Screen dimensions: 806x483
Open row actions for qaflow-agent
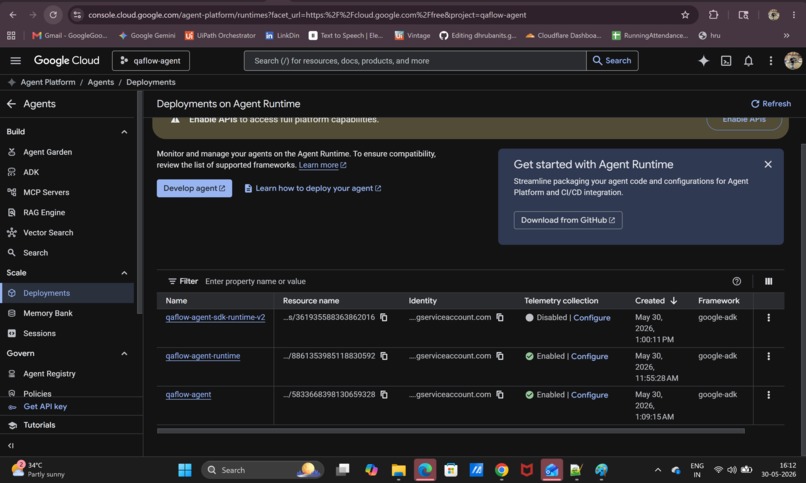768,395
